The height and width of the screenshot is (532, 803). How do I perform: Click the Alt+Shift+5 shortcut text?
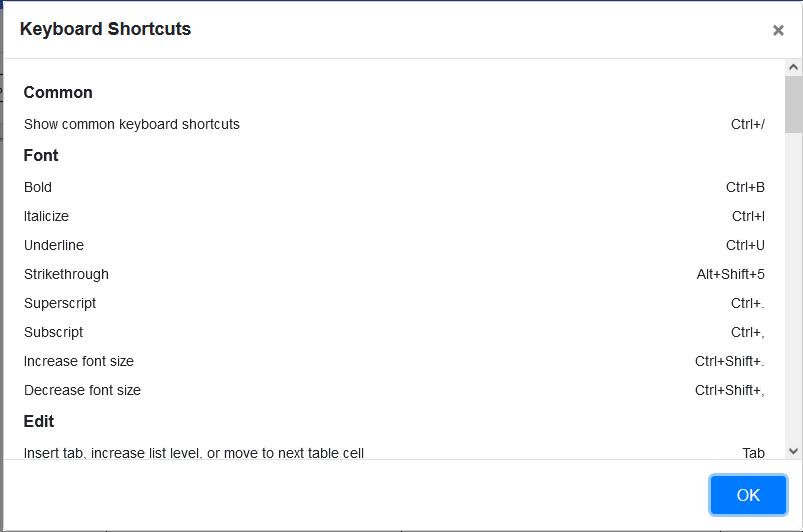730,274
